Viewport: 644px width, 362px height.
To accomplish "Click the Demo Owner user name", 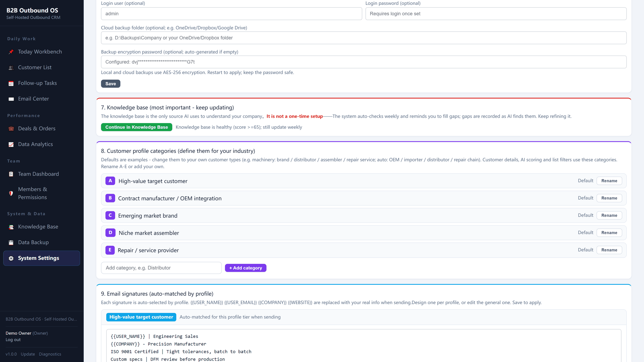I will pyautogui.click(x=19, y=333).
